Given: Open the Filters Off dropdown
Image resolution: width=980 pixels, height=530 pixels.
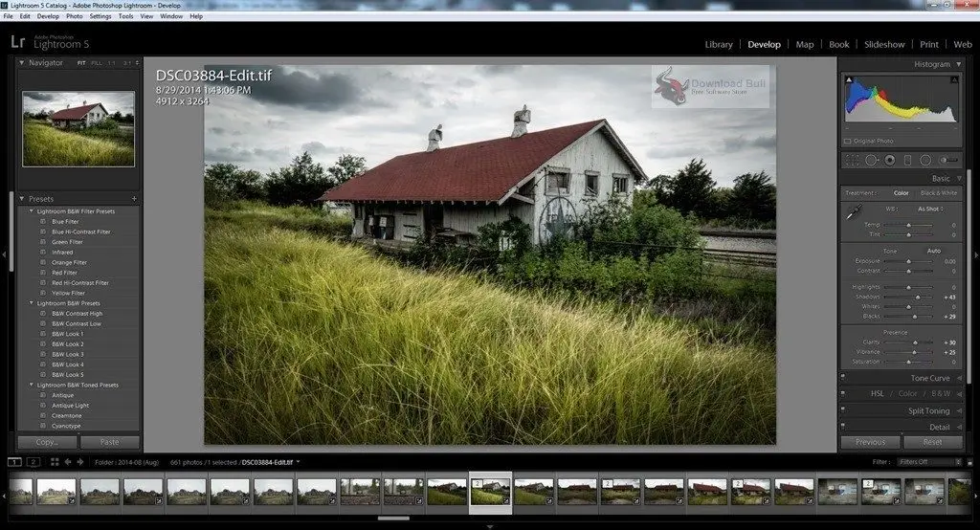Looking at the screenshot, I should point(928,462).
